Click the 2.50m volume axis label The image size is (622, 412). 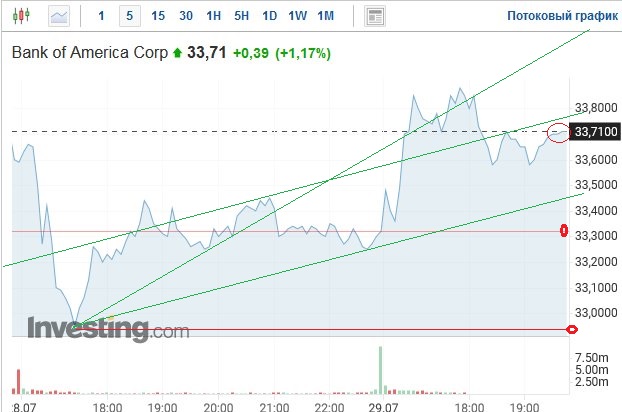click(x=591, y=381)
